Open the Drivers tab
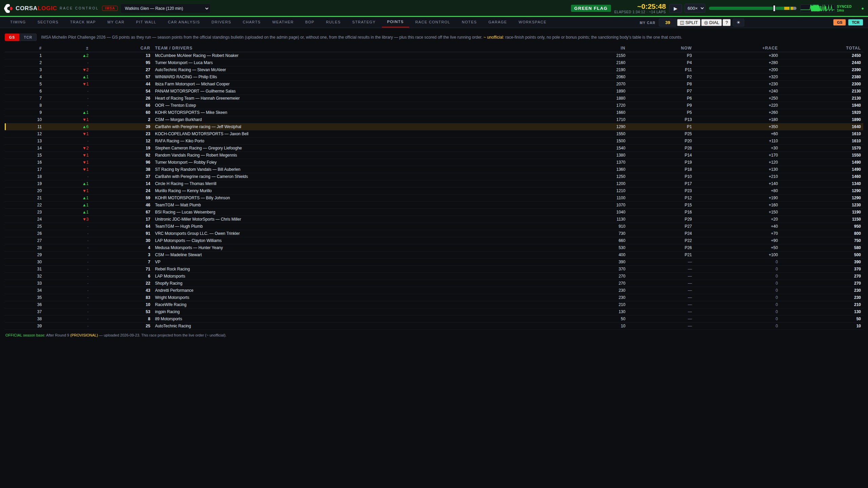This screenshot has height=488, width=868. (221, 22)
